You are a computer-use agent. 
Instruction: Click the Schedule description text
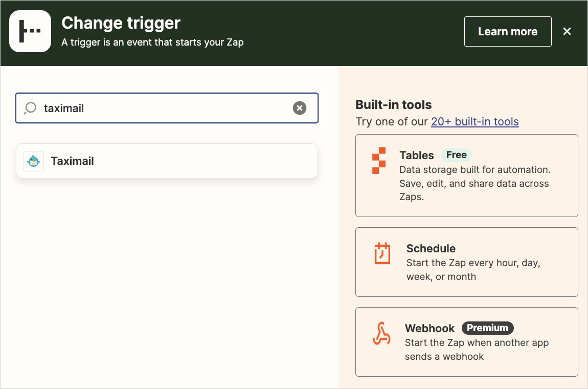click(473, 270)
